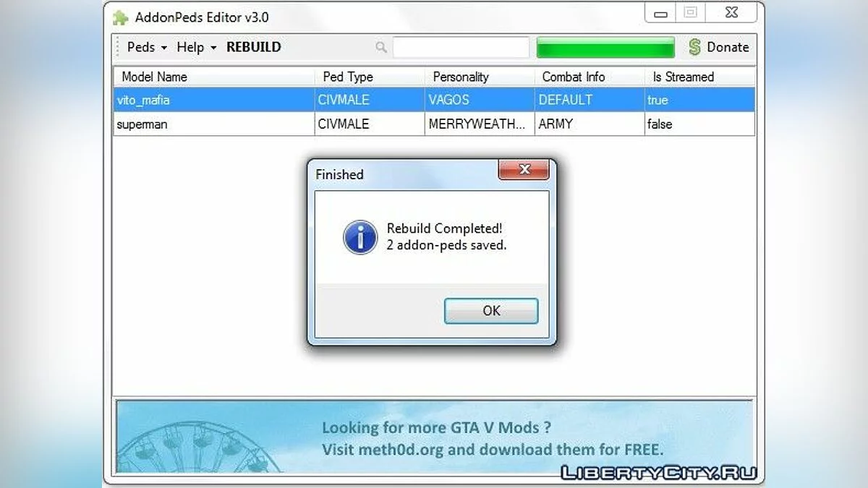Click OK in the Finished dialog
Screen dimensions: 868x488
[x=491, y=311]
